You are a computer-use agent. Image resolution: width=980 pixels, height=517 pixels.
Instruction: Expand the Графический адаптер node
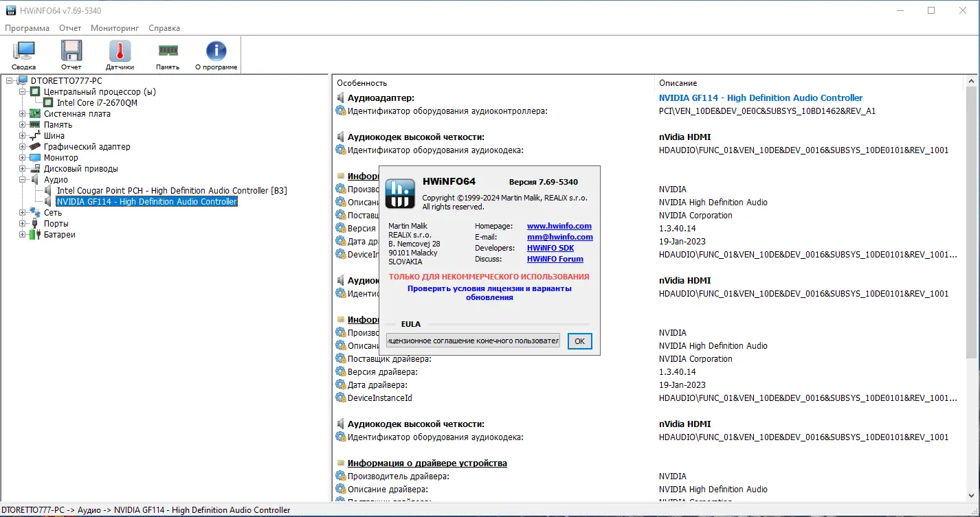coord(23,147)
